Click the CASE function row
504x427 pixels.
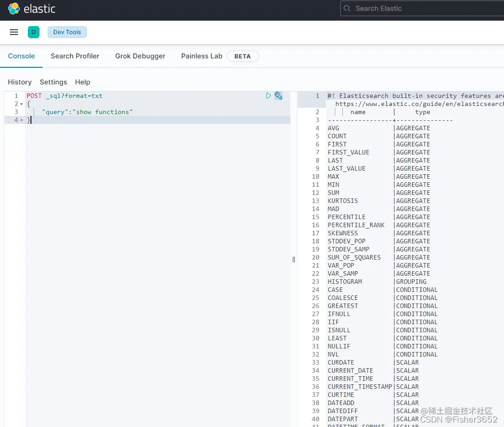coord(382,290)
